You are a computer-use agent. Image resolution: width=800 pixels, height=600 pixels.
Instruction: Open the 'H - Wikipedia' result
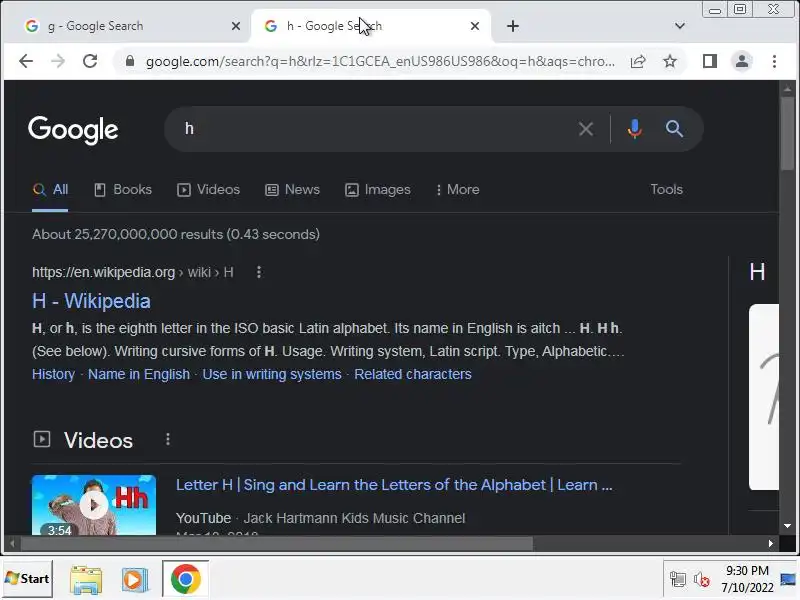click(x=91, y=301)
